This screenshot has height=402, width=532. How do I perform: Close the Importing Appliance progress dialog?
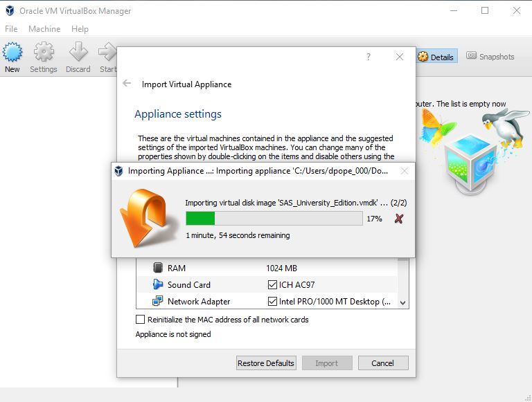click(405, 171)
